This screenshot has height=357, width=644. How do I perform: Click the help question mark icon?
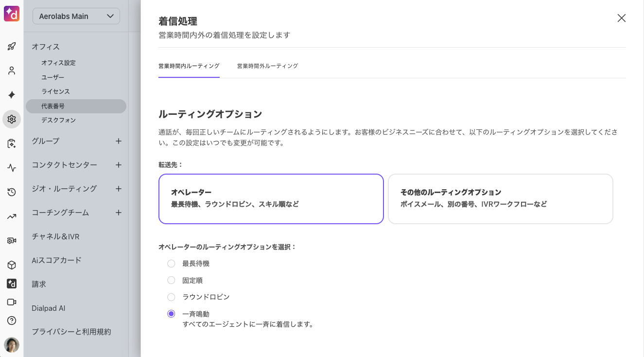pyautogui.click(x=12, y=321)
